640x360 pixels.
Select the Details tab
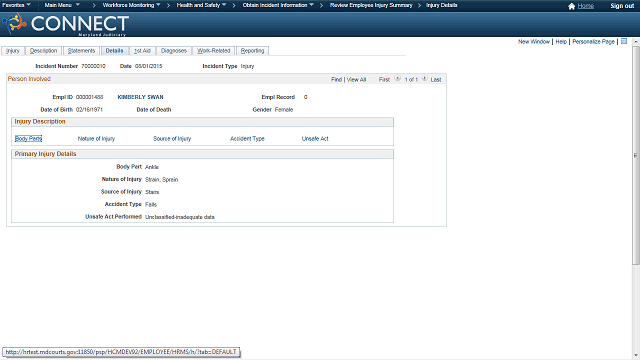[114, 51]
